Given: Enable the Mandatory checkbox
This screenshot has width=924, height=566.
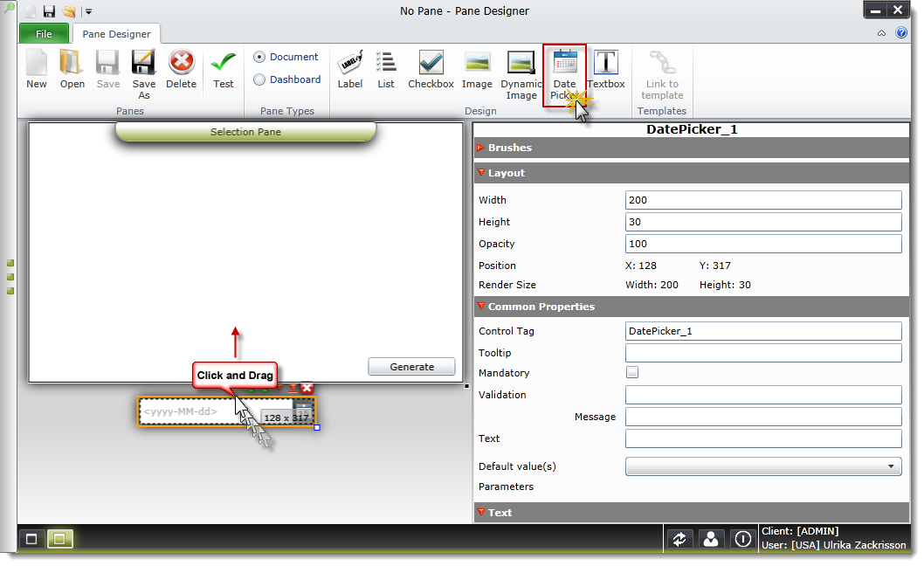Looking at the screenshot, I should [632, 372].
